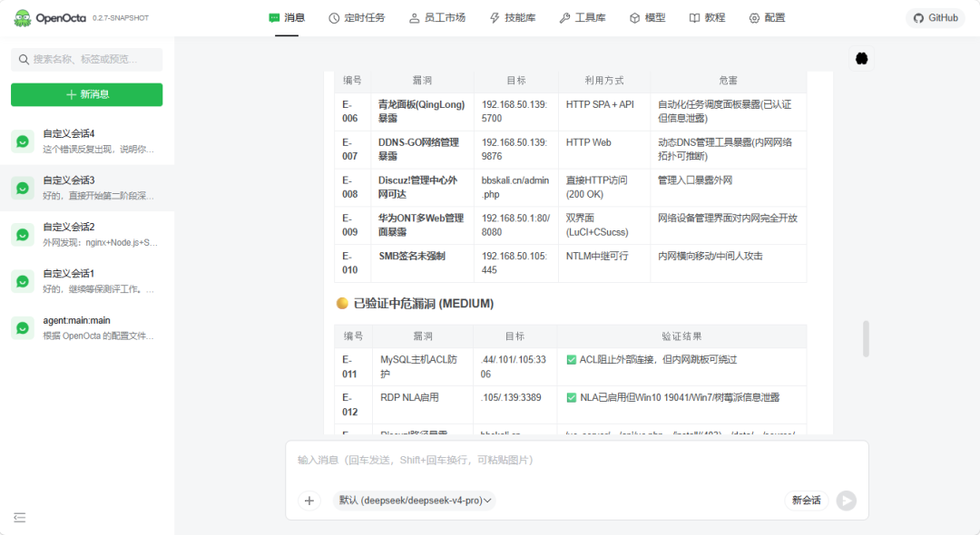The height and width of the screenshot is (535, 980).
Task: Open the 模型 models tab
Action: point(648,18)
